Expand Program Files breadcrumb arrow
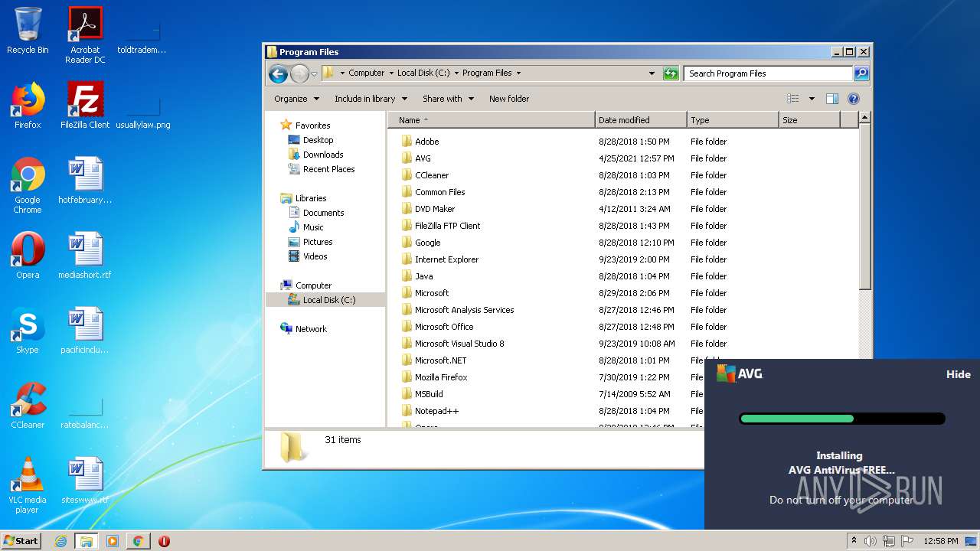980x551 pixels. [x=518, y=73]
